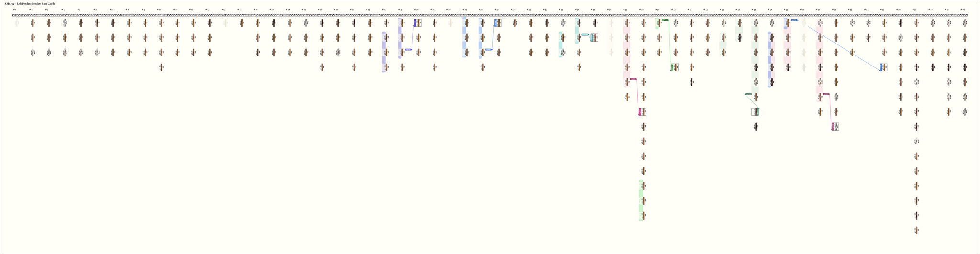
Task: Click the blue sum arrow tag beside column 30
Action: pyautogui.click(x=489, y=49)
